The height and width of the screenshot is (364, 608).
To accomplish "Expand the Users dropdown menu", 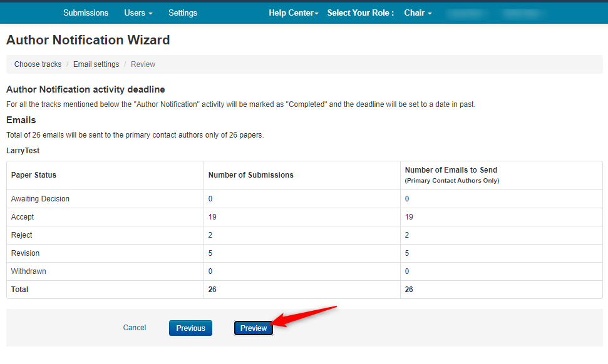I will [x=138, y=13].
